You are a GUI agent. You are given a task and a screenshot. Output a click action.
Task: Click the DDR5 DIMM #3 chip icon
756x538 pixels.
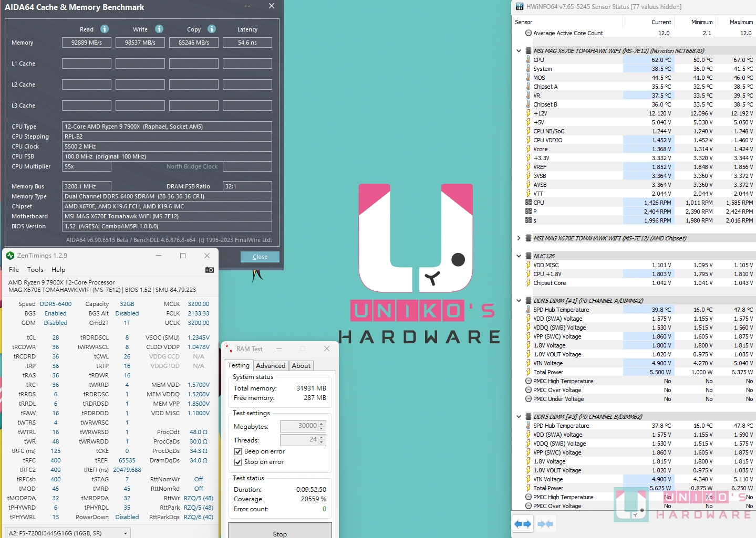click(x=529, y=417)
